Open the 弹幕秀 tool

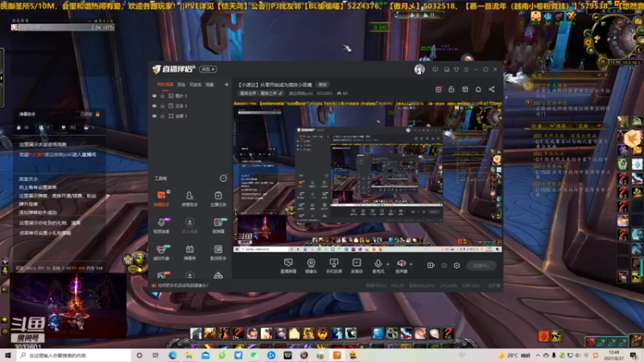[189, 253]
